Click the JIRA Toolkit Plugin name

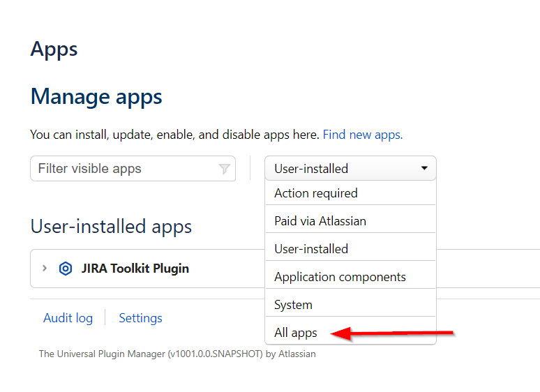click(135, 269)
